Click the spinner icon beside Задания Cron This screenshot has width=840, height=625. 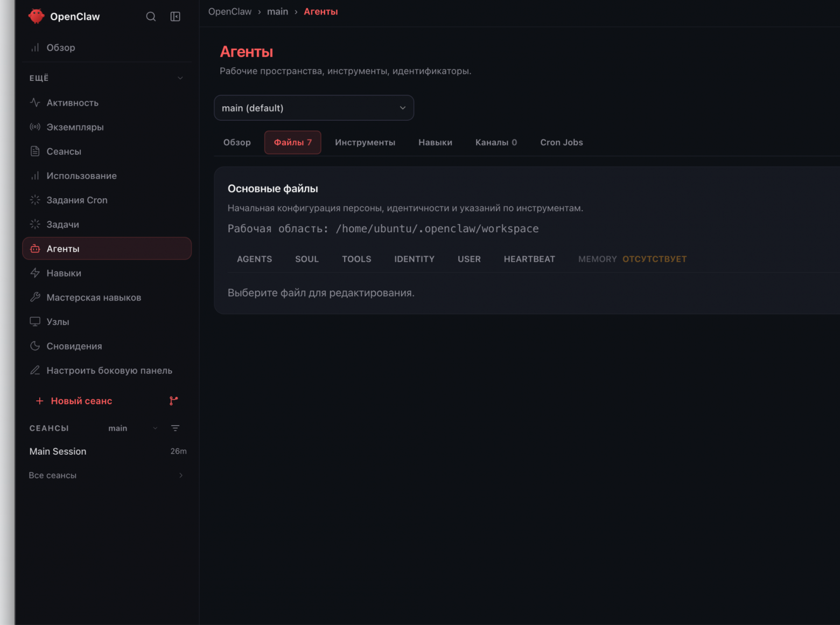pyautogui.click(x=35, y=199)
